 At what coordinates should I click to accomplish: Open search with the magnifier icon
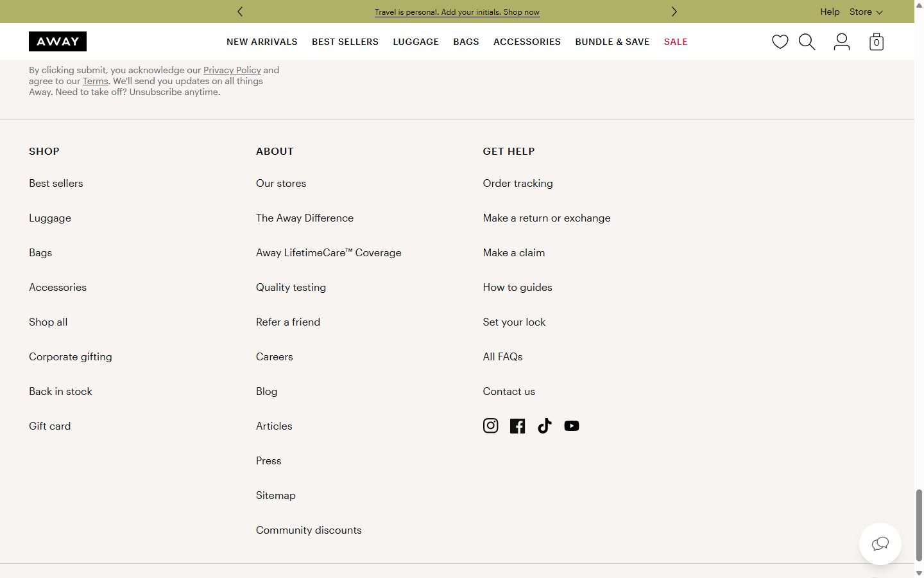[x=807, y=42]
